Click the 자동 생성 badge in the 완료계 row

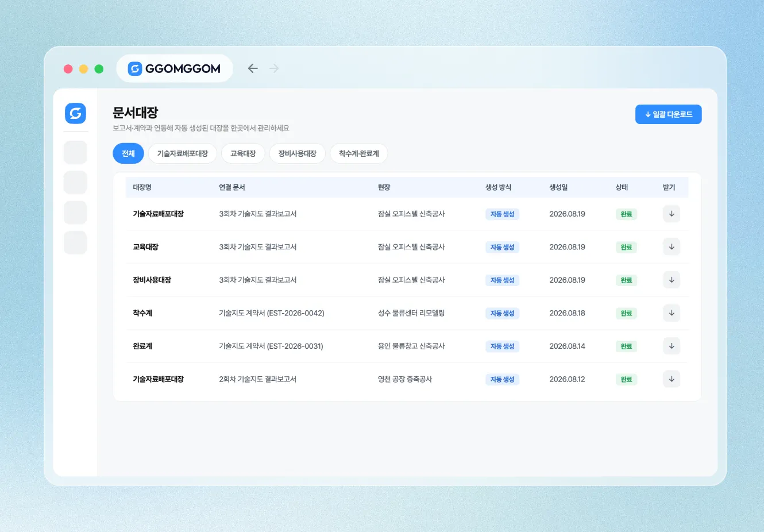click(503, 346)
